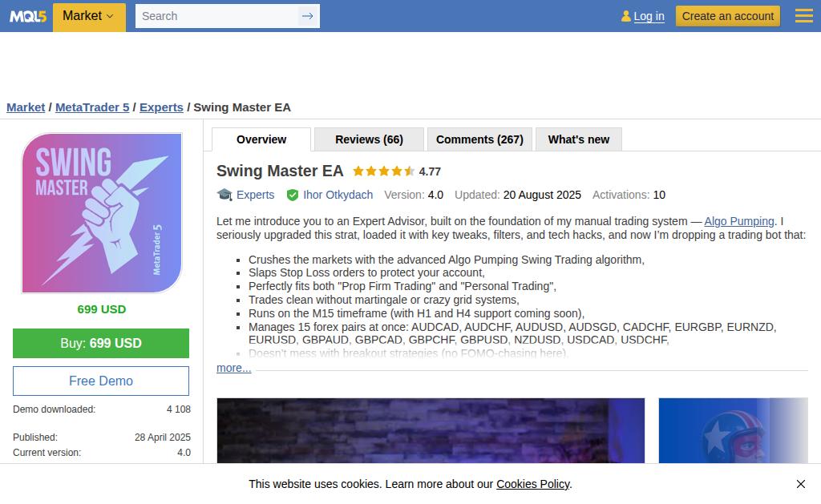Open author Ihor Otkydach's profile link

click(338, 195)
